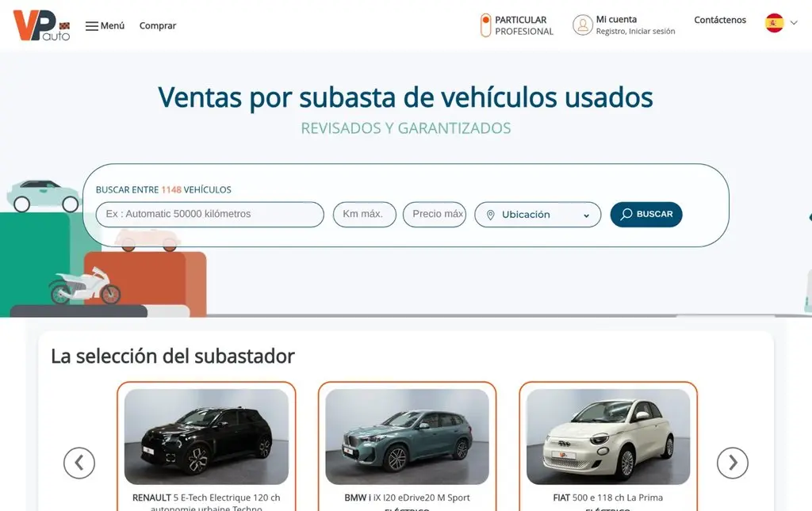Select the PROFESIONAL label
Viewport: 812px width, 511px height.
pyautogui.click(x=524, y=32)
